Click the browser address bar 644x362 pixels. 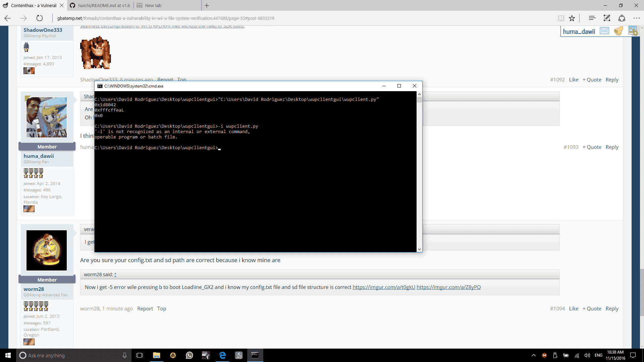[302, 18]
